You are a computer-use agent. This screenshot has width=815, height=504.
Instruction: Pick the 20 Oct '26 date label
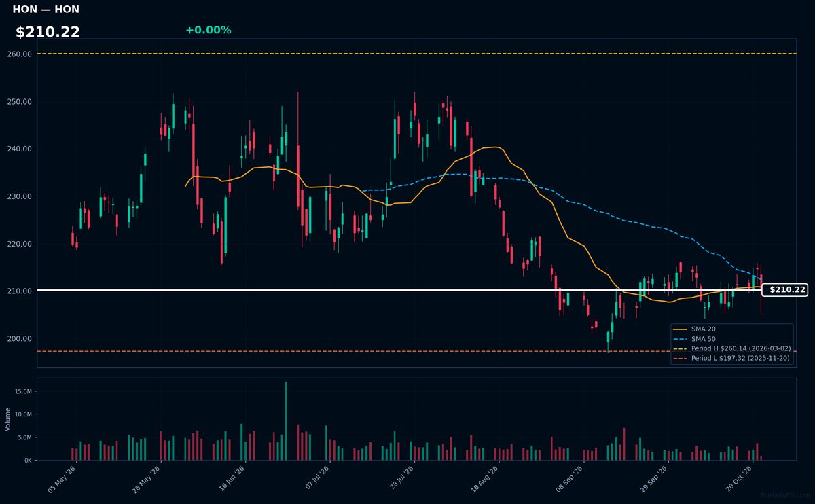click(x=740, y=479)
